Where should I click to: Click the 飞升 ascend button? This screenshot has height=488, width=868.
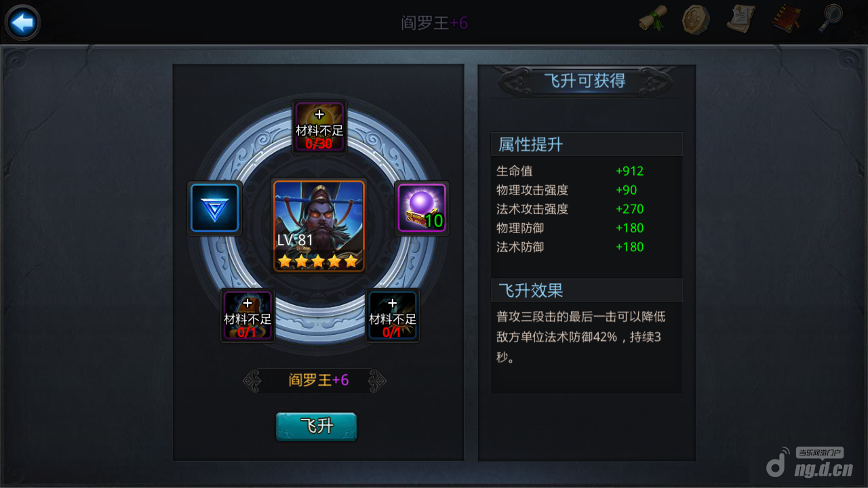point(316,426)
